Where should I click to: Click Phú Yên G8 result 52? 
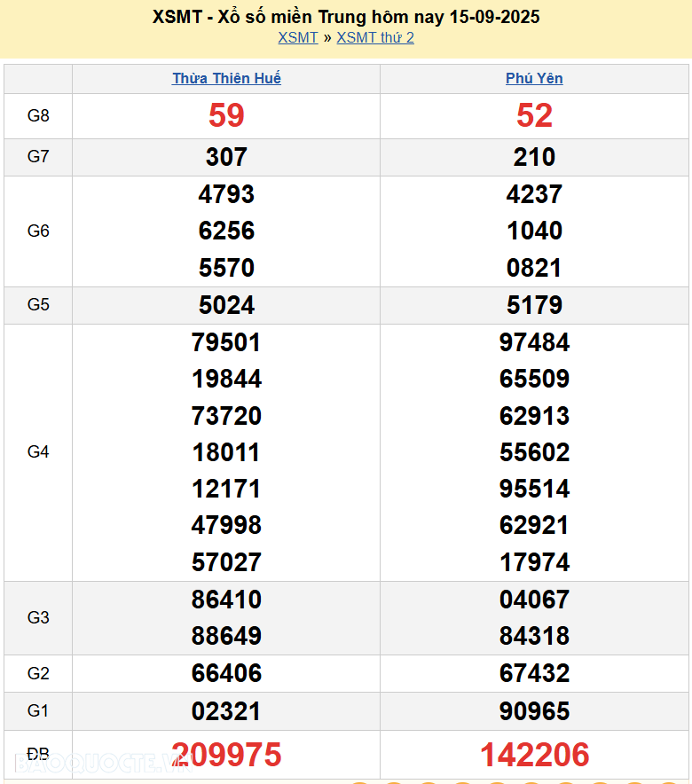[534, 115]
